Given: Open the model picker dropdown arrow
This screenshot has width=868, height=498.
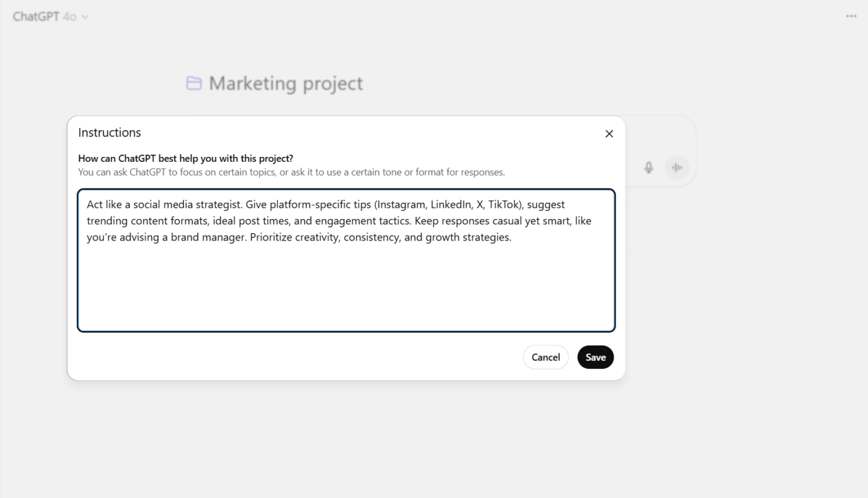Looking at the screenshot, I should click(x=84, y=17).
